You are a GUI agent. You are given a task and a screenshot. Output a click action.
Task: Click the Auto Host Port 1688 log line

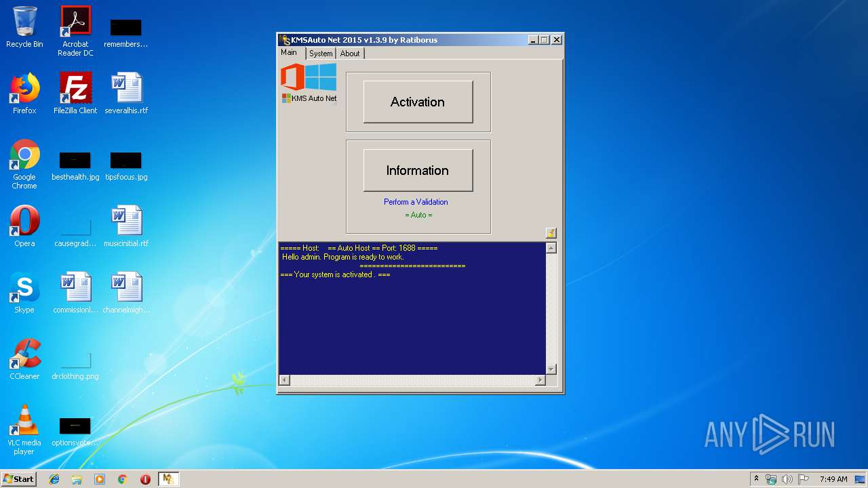359,248
